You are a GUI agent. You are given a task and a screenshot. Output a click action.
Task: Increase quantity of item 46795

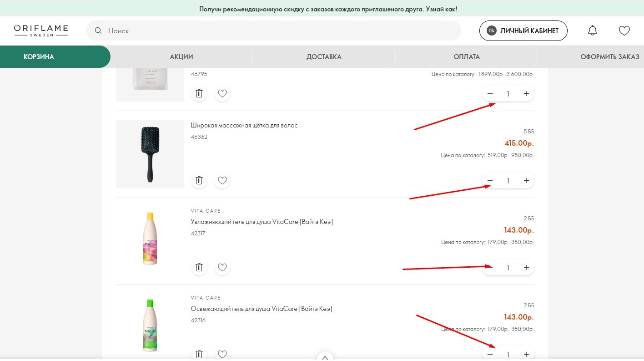coord(526,94)
